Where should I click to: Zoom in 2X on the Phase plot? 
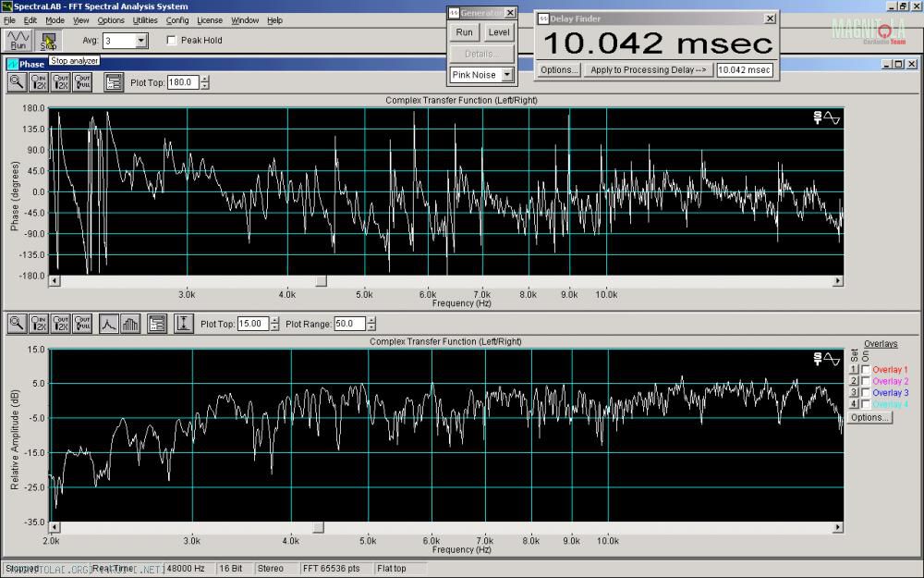pyautogui.click(x=39, y=82)
